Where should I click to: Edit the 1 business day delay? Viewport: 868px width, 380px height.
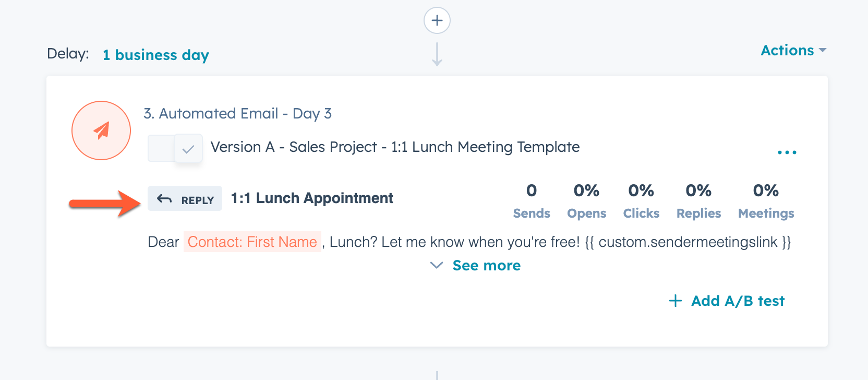click(x=155, y=55)
